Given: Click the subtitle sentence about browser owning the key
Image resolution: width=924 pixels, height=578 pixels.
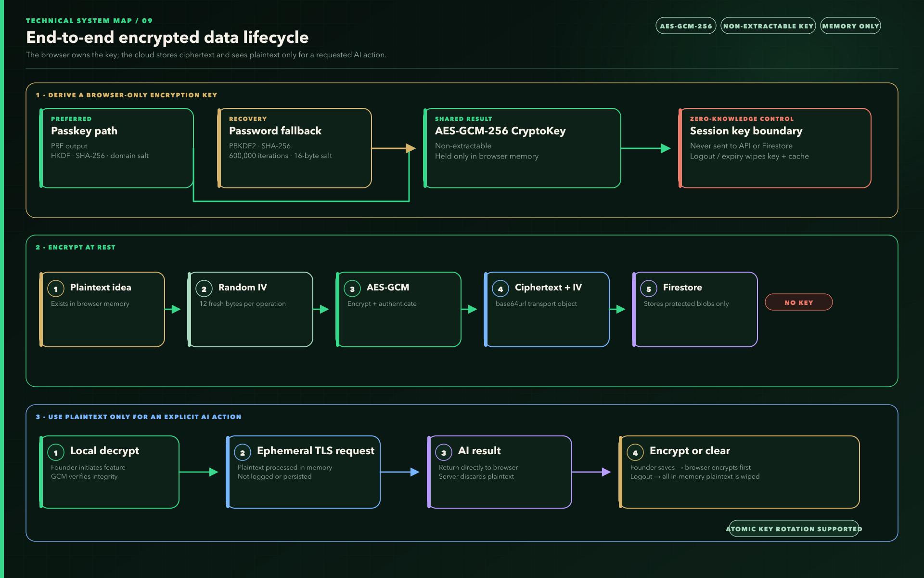Looking at the screenshot, I should (206, 55).
